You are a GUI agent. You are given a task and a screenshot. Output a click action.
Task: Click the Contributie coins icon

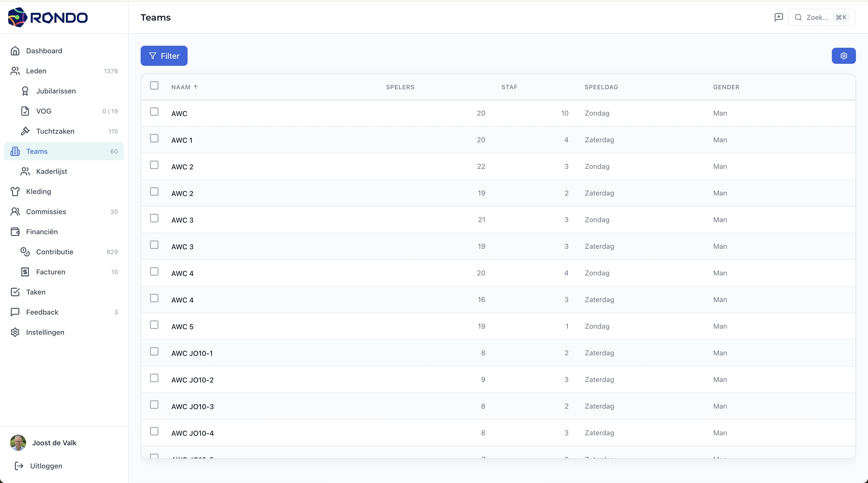25,252
